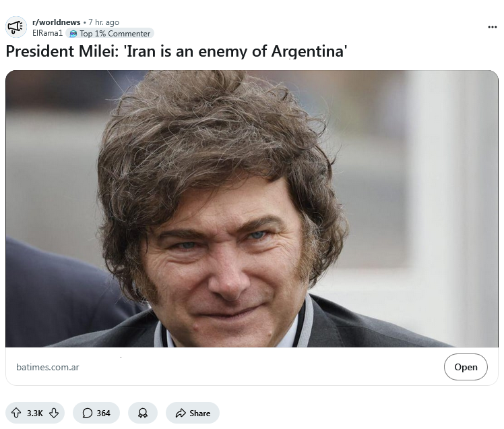Click the 7 hr. ago timestamp

click(104, 22)
